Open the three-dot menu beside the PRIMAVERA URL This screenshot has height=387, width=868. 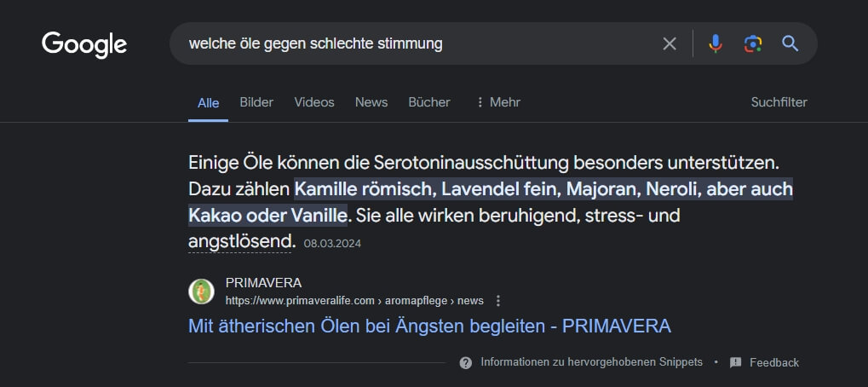point(499,300)
